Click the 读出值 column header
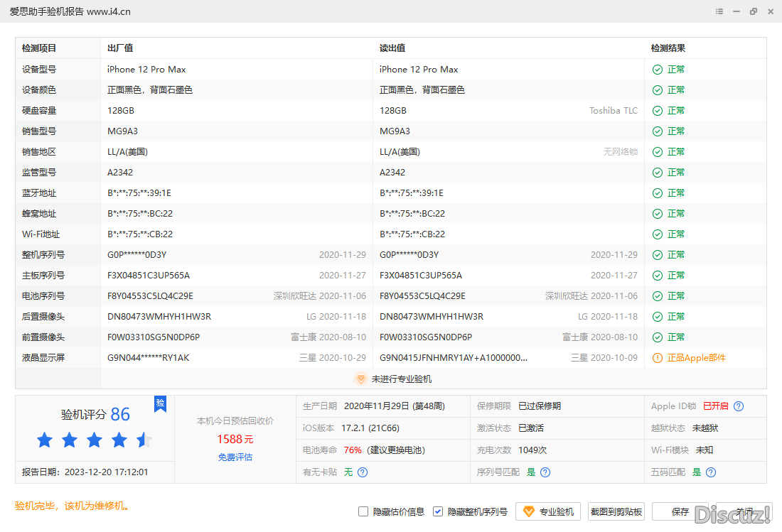The image size is (782, 532). point(392,48)
